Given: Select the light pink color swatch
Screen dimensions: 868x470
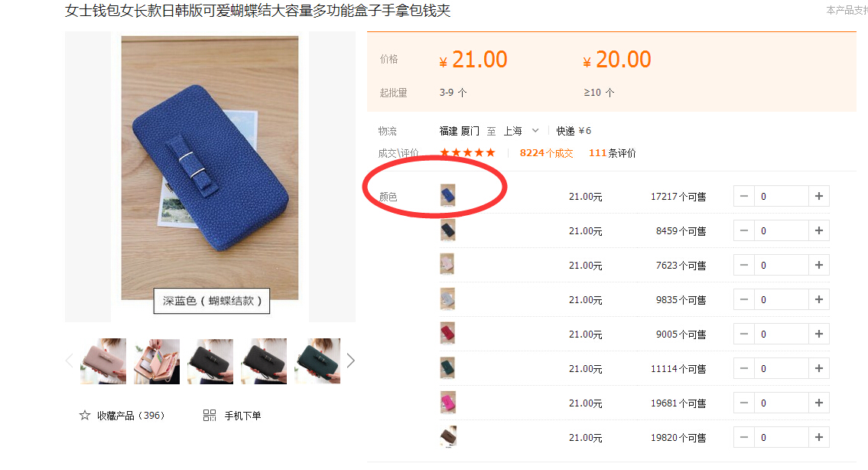Looking at the screenshot, I should coord(447,264).
